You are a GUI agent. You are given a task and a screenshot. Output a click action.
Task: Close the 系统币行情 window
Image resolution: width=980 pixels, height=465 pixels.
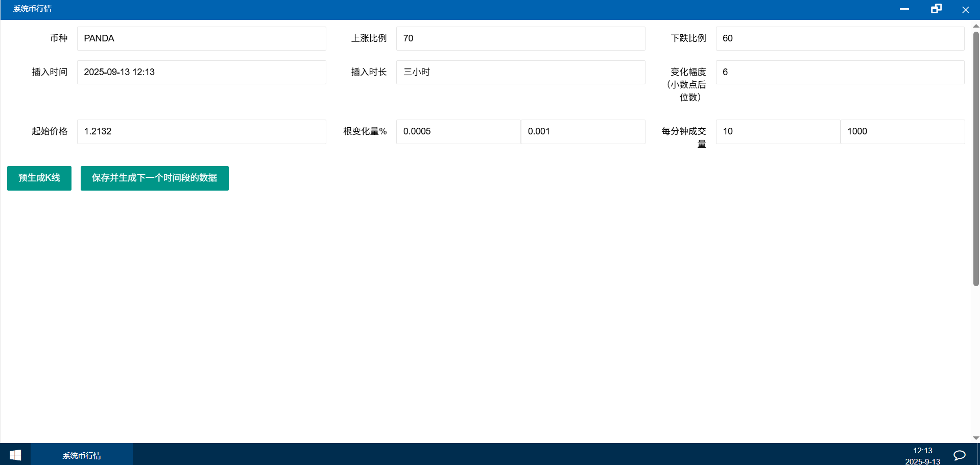click(x=965, y=10)
